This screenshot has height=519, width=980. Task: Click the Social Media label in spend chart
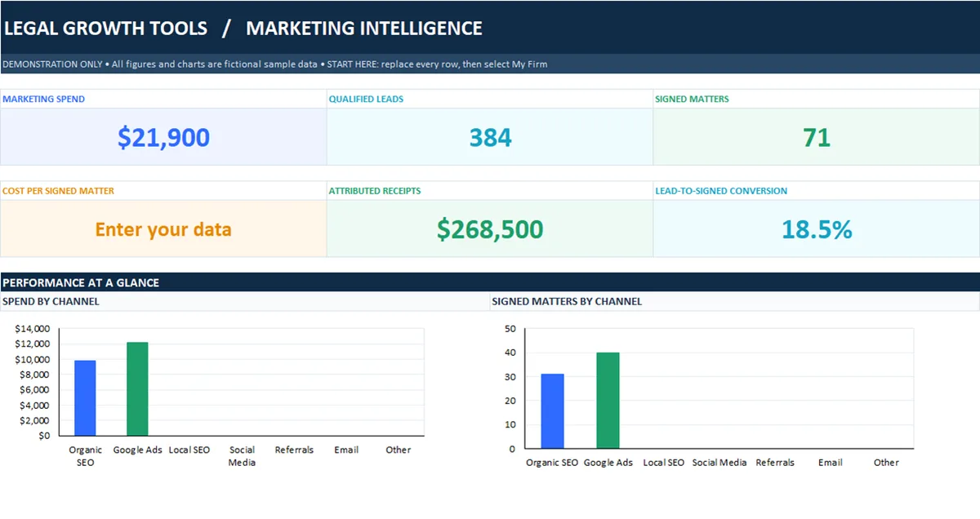(242, 456)
